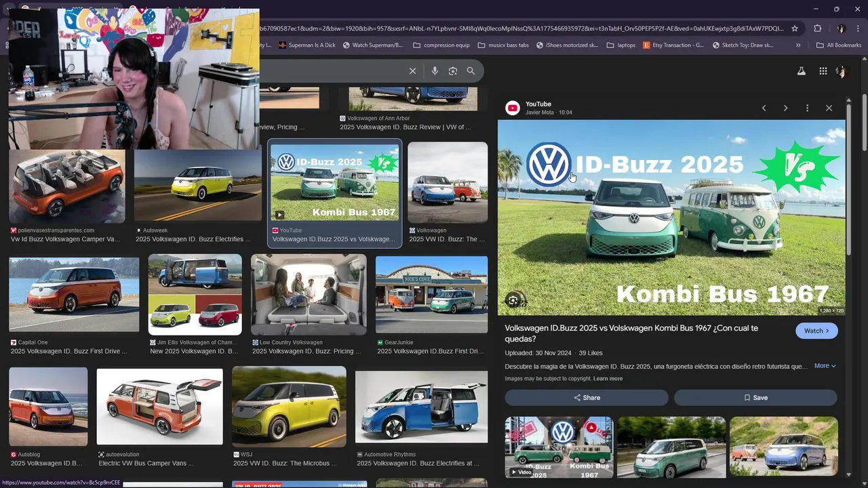Image resolution: width=868 pixels, height=488 pixels.
Task: Open the compression equip bookmarks folder
Action: (441, 45)
